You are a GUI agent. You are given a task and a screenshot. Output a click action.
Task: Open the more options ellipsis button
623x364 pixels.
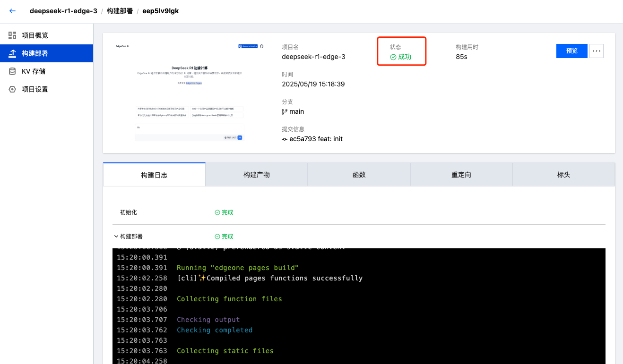597,51
